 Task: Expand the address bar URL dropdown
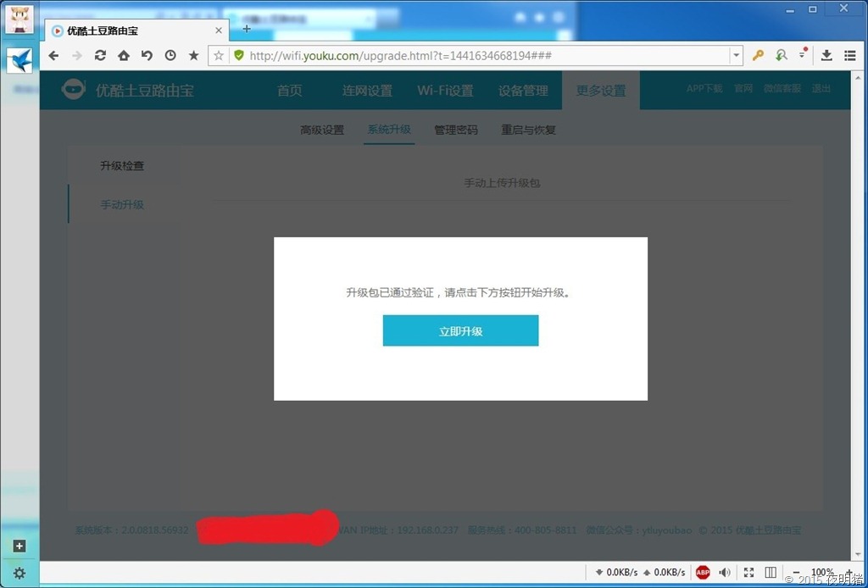[x=735, y=55]
